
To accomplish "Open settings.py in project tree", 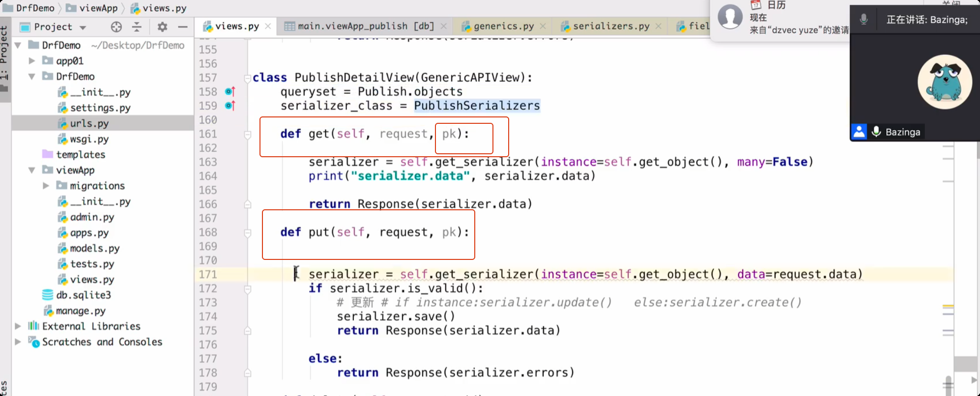I will point(100,108).
